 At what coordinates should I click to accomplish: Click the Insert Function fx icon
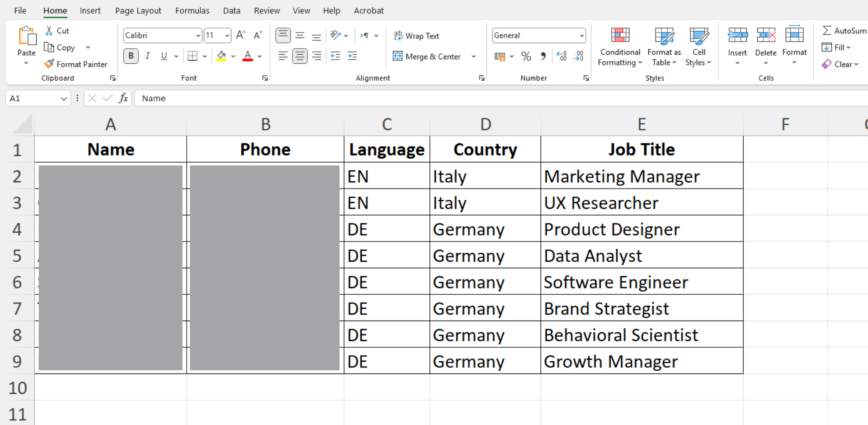click(123, 98)
